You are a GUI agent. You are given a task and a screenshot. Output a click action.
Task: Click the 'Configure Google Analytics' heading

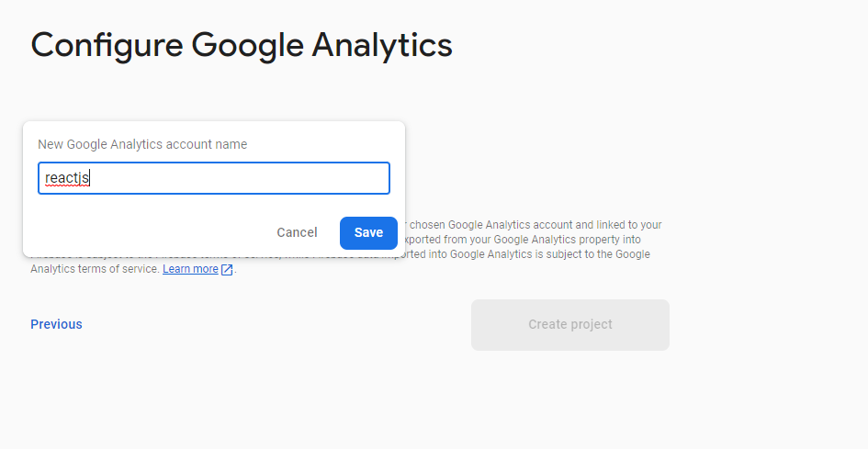pyautogui.click(x=242, y=45)
